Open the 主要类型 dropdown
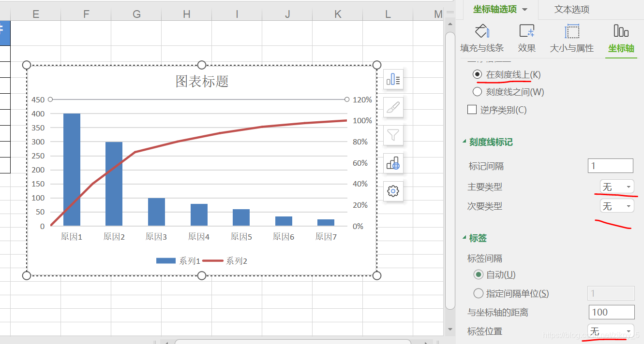The image size is (644, 344). pos(616,186)
